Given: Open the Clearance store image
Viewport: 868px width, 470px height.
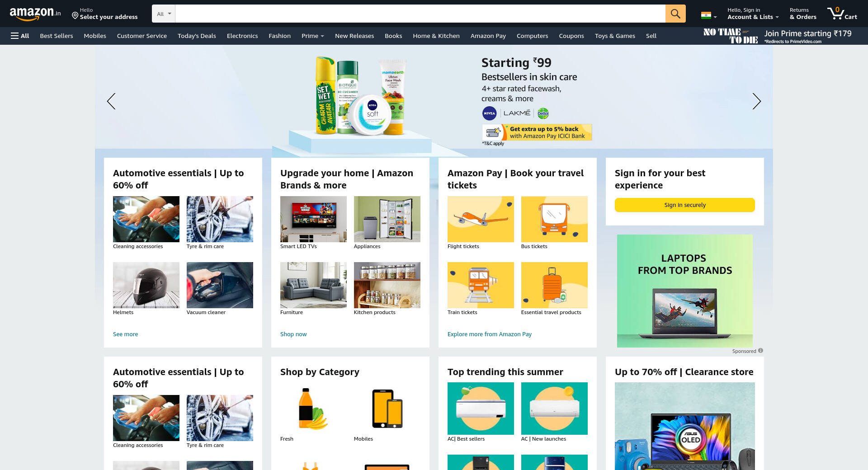Looking at the screenshot, I should pyautogui.click(x=685, y=426).
